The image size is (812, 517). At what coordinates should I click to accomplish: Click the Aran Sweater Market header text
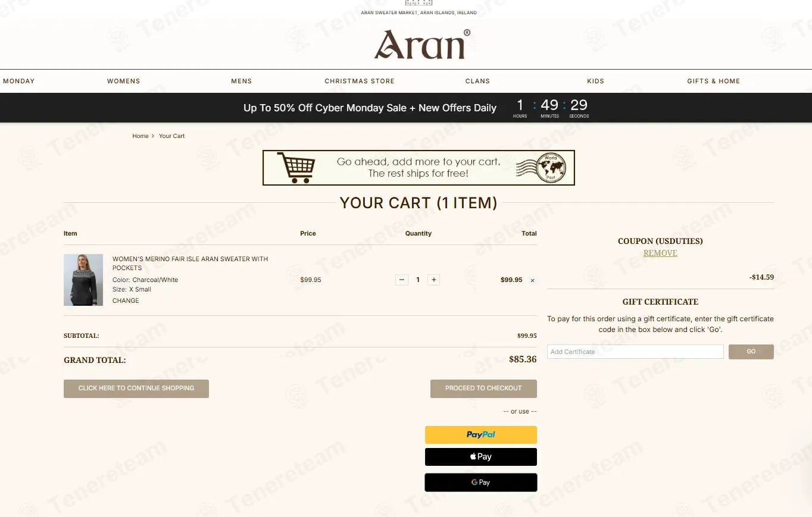click(x=419, y=12)
